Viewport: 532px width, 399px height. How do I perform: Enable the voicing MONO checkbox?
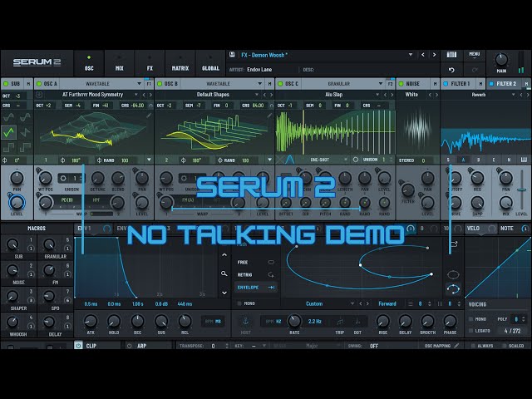[x=470, y=319]
